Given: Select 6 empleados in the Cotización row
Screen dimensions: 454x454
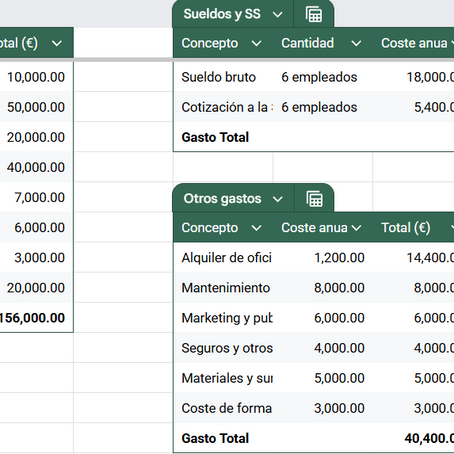Looking at the screenshot, I should pyautogui.click(x=319, y=107).
